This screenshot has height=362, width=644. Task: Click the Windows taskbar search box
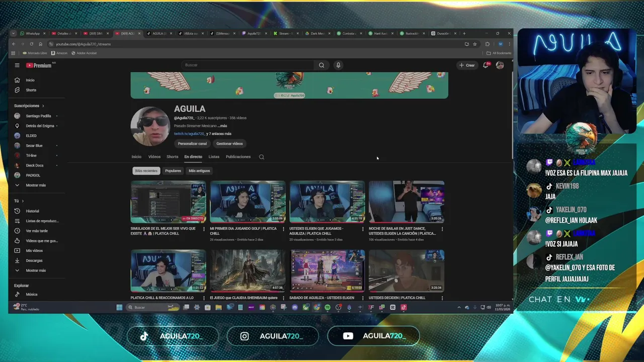(x=153, y=308)
